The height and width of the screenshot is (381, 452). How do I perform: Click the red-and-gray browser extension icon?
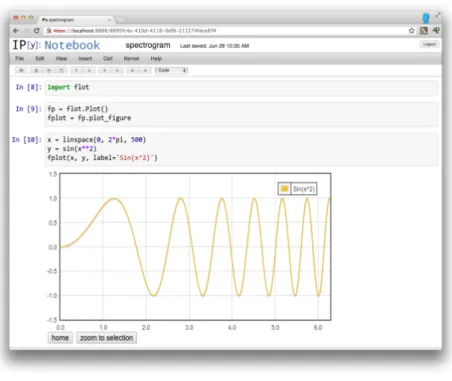[424, 31]
